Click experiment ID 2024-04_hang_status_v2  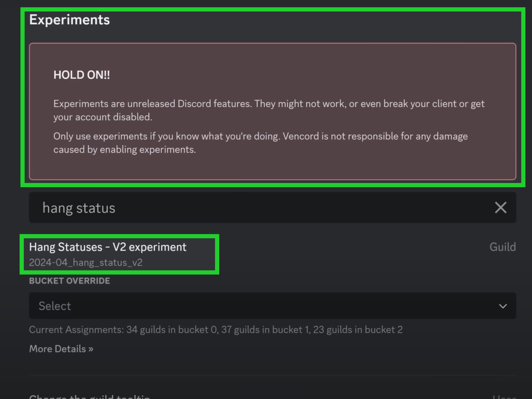86,262
